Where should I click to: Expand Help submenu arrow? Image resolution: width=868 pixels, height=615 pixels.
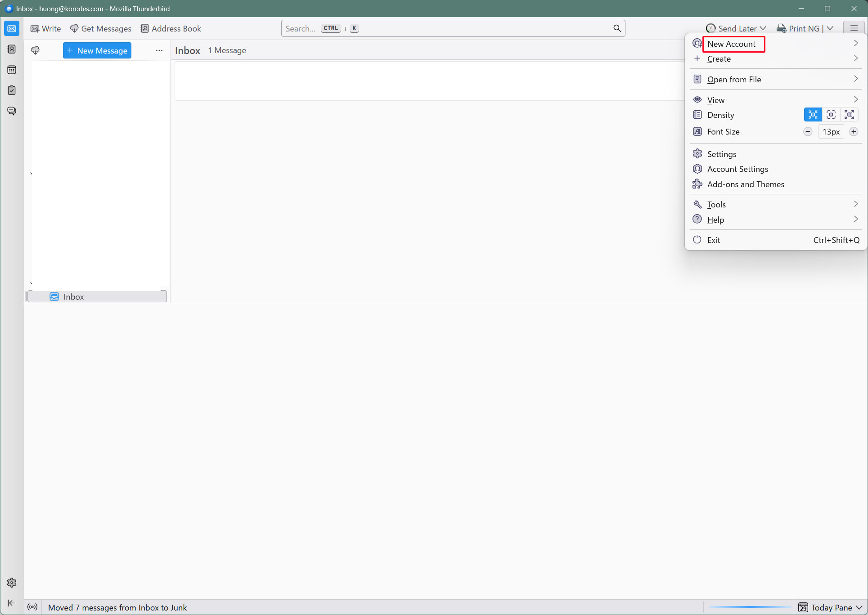point(856,219)
